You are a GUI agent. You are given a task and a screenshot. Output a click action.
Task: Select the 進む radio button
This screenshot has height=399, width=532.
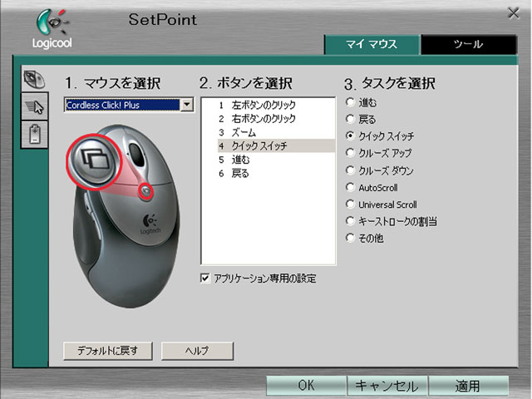pyautogui.click(x=350, y=102)
